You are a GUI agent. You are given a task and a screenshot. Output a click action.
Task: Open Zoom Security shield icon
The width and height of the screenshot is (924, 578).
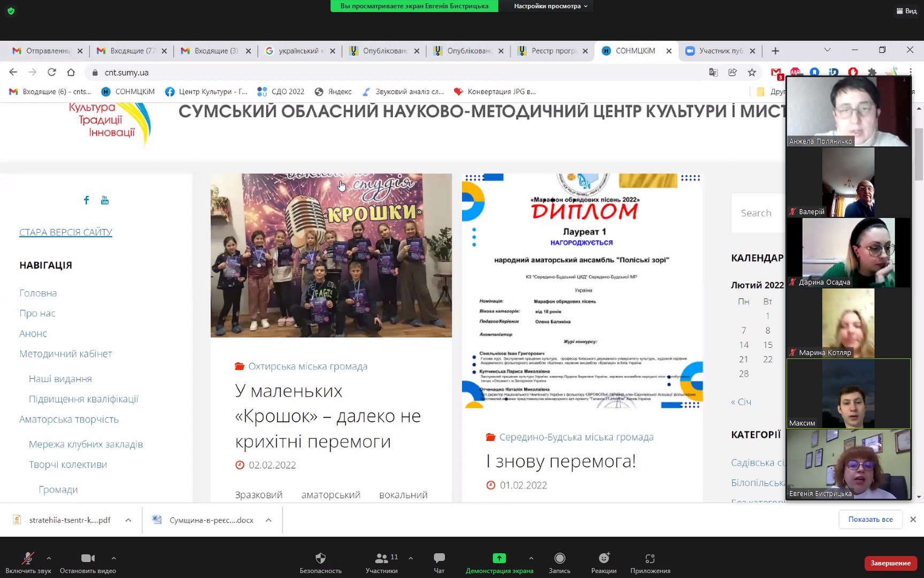320,559
